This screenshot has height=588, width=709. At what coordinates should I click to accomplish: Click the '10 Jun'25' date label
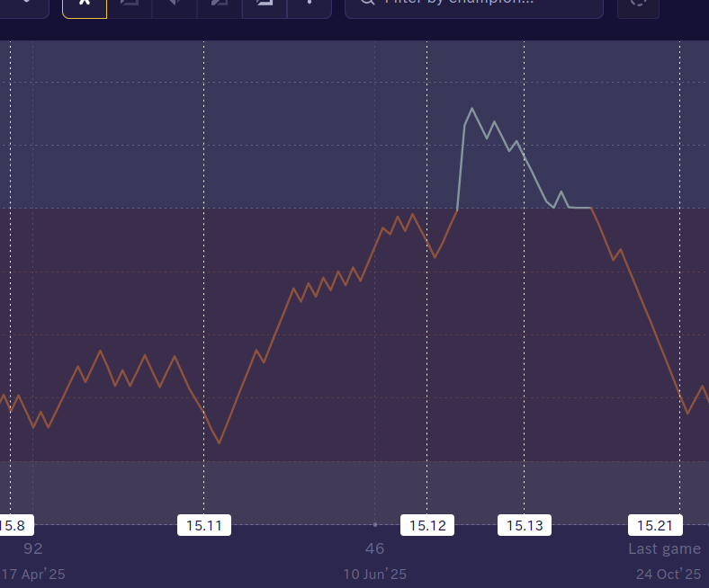click(375, 575)
